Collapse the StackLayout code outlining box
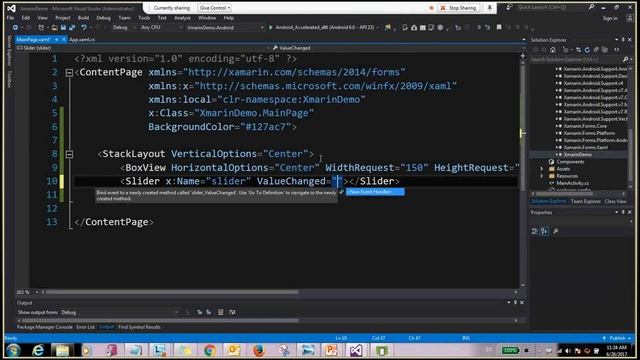This screenshot has height=360, width=640. (x=69, y=154)
